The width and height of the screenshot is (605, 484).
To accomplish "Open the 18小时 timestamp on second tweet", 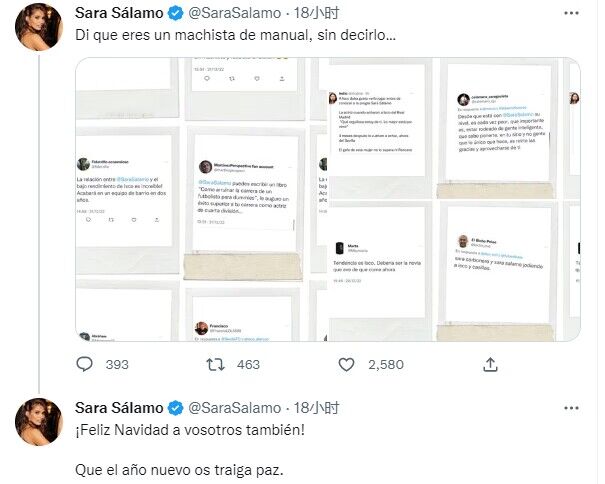I will (x=316, y=408).
